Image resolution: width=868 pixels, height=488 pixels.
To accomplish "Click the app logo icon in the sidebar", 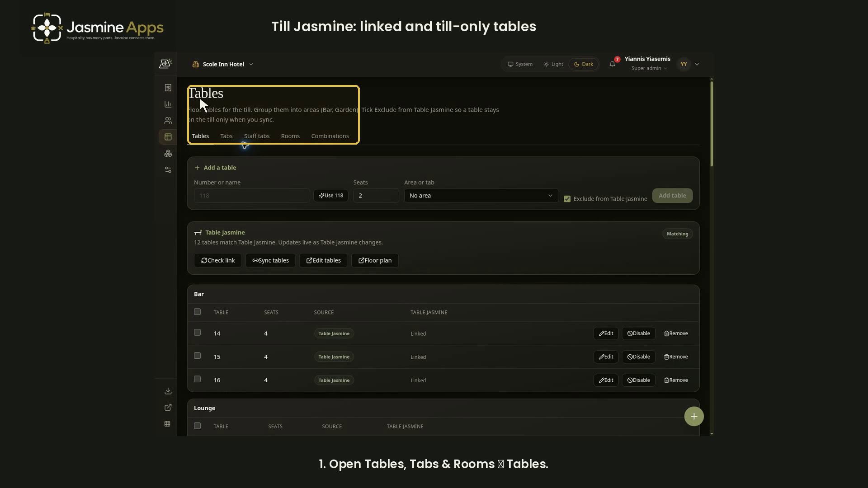I will (165, 64).
